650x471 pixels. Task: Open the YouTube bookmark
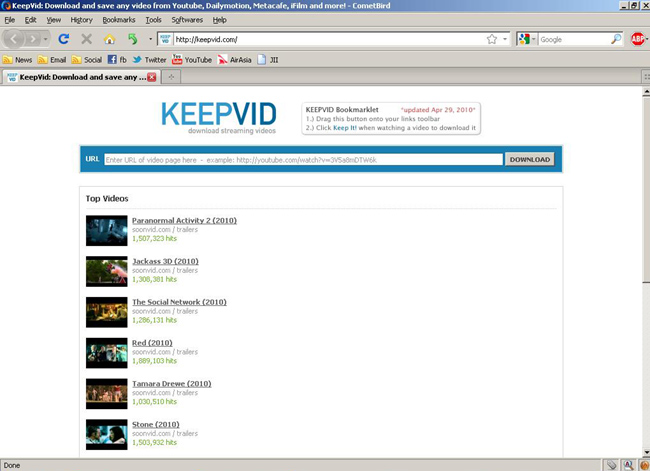click(192, 60)
